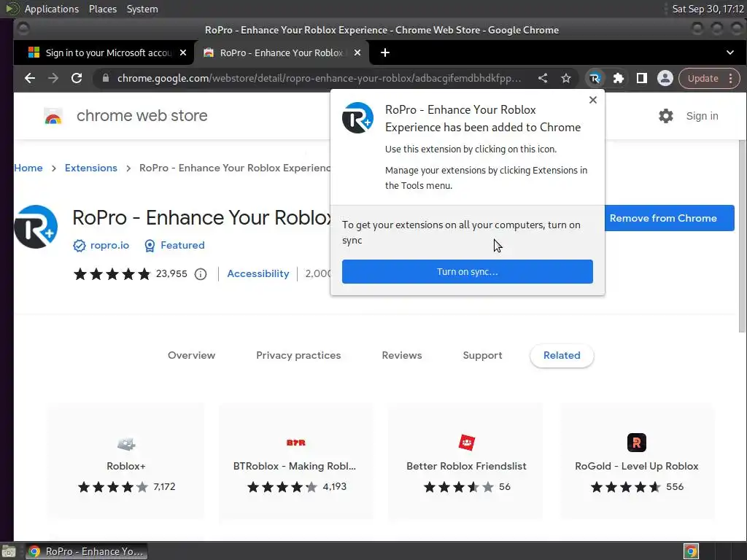Image resolution: width=747 pixels, height=560 pixels.
Task: Switch to the Reviews tab
Action: (402, 355)
